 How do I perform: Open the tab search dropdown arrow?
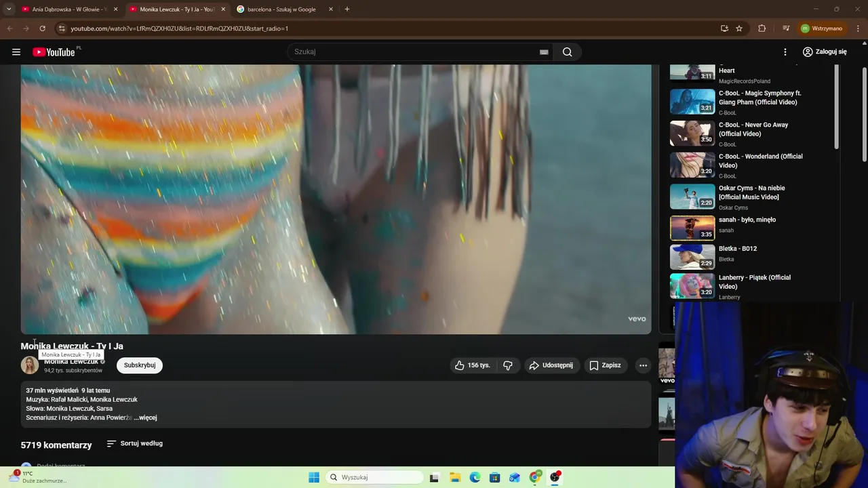[x=9, y=9]
